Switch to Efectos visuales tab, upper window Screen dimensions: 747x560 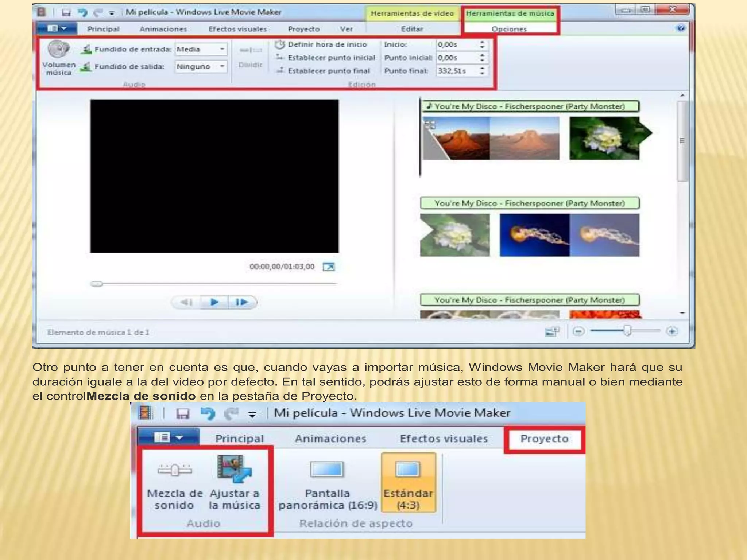237,29
